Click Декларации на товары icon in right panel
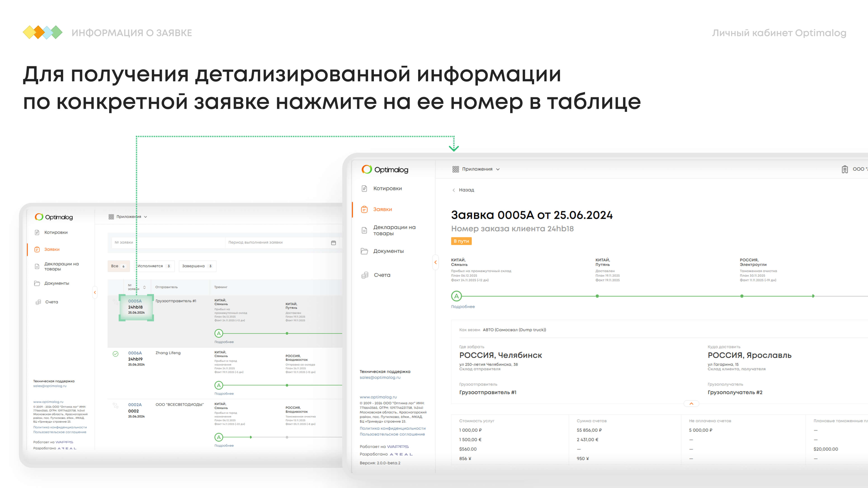 (x=364, y=230)
